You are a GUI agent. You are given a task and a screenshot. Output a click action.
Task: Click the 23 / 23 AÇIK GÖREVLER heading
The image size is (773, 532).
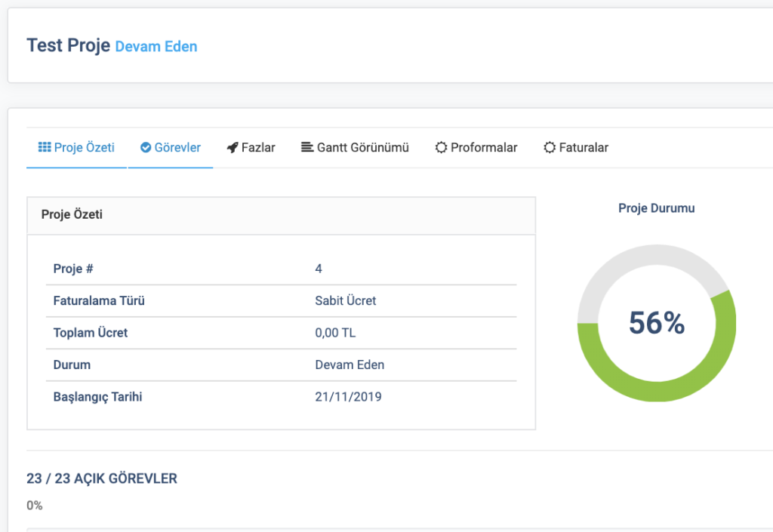(x=102, y=478)
